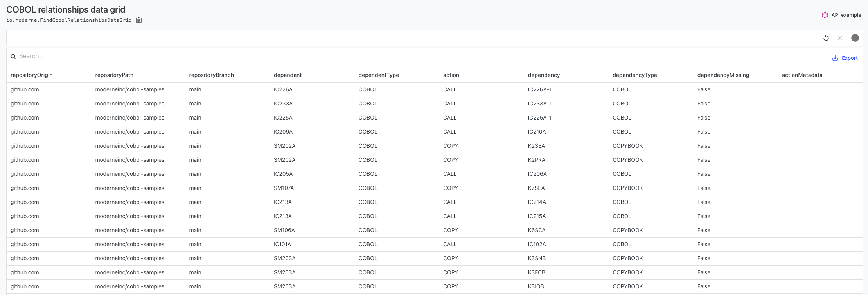The width and height of the screenshot is (868, 295).
Task: Clear the filter with X icon
Action: (x=840, y=38)
